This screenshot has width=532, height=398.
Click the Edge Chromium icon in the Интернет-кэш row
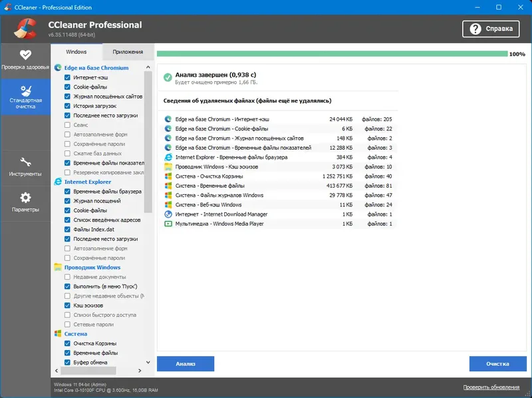(169, 119)
